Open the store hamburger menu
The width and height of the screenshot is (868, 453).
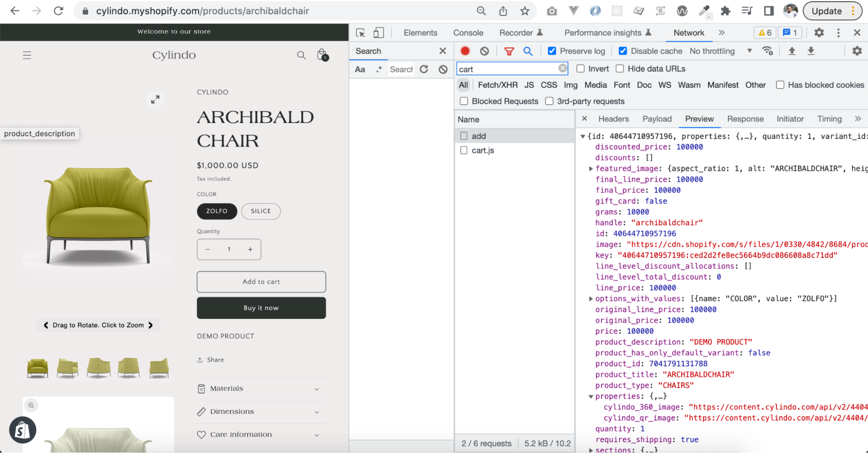[x=27, y=55]
